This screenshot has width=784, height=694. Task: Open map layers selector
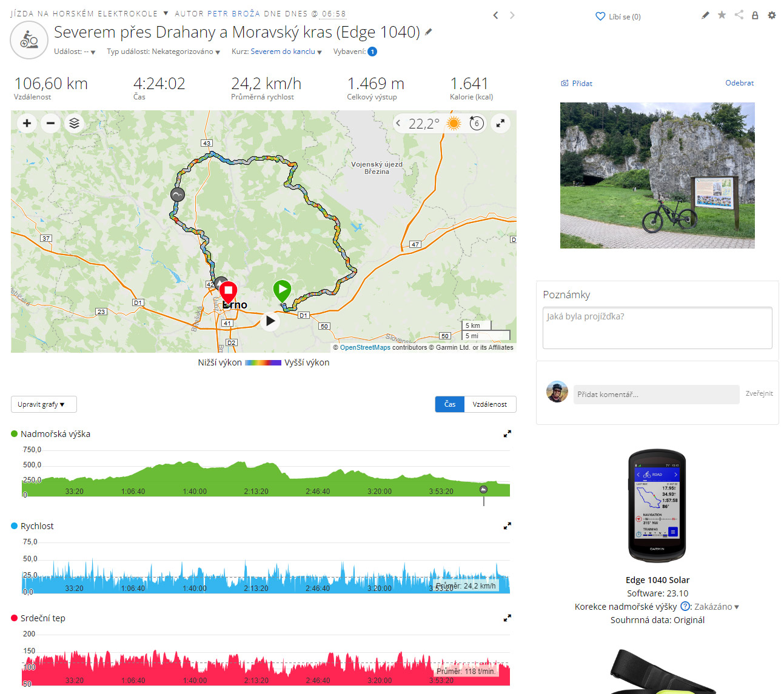tap(75, 124)
